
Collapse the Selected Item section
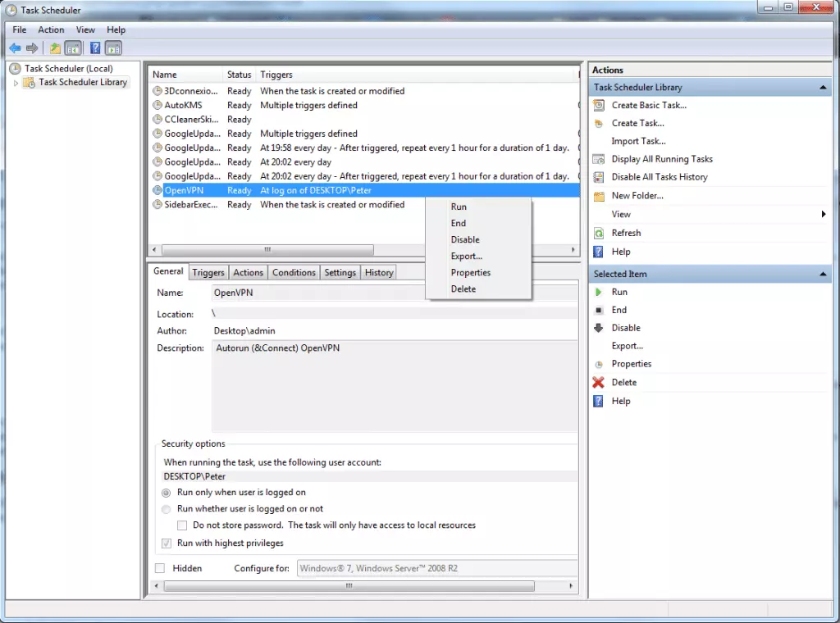pos(824,273)
